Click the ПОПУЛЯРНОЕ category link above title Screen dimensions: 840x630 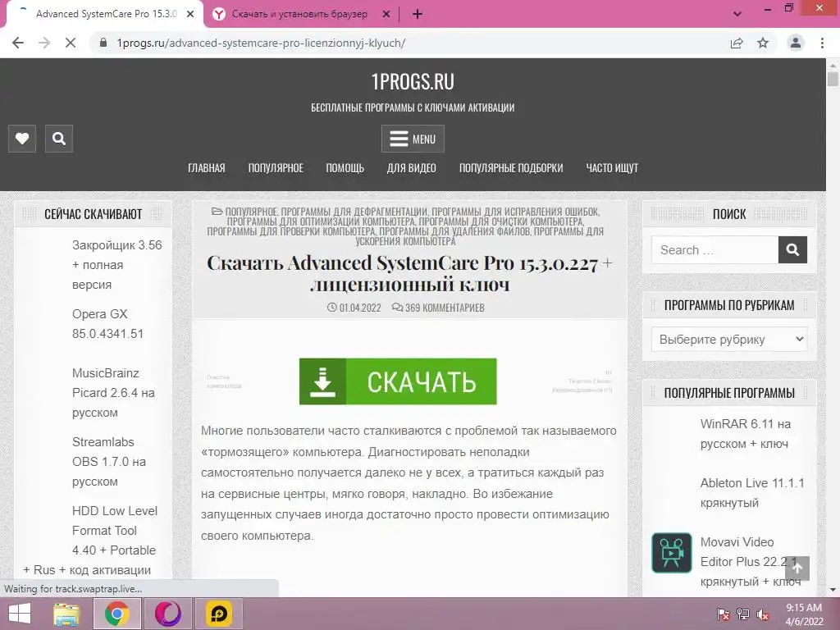(x=251, y=212)
